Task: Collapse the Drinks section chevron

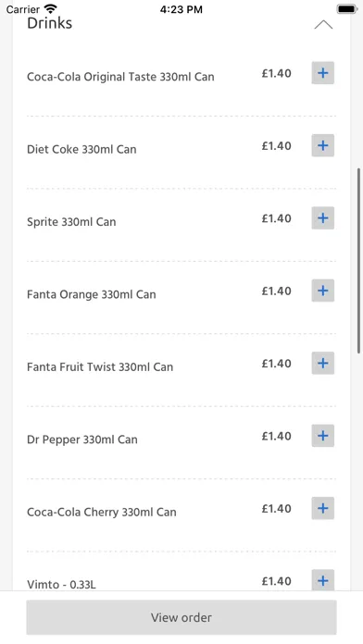Action: click(323, 25)
